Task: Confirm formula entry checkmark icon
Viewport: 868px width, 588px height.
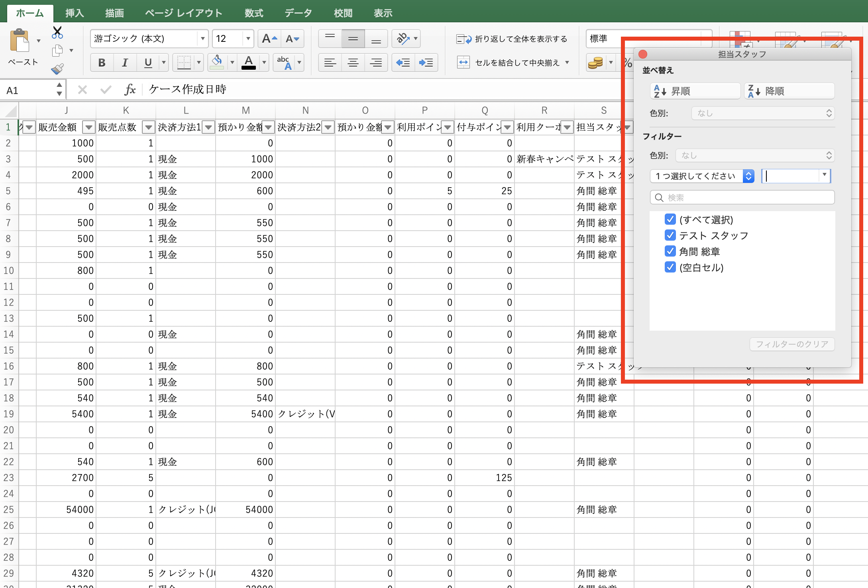Action: [x=106, y=90]
